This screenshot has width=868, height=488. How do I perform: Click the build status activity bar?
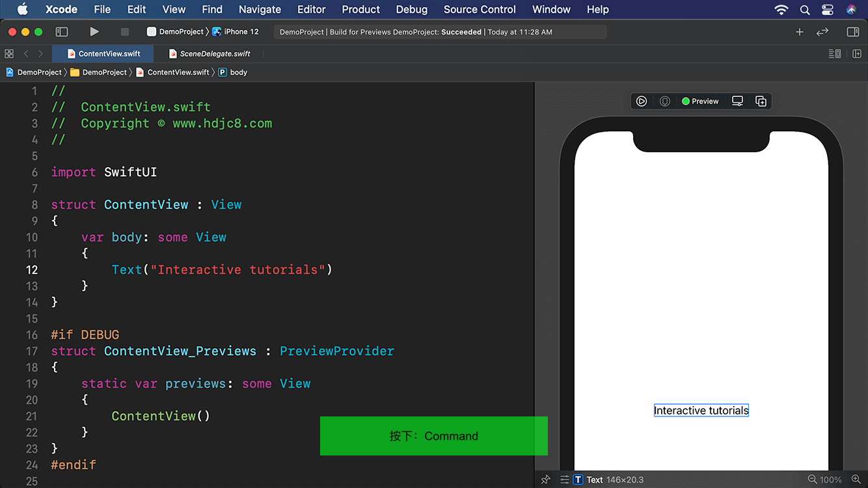(441, 32)
